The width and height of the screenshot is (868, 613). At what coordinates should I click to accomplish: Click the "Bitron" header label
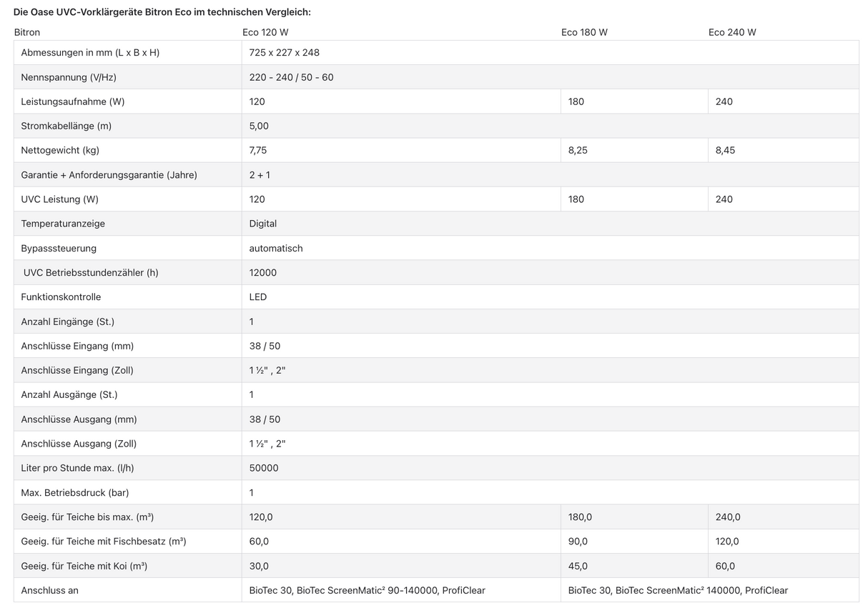pyautogui.click(x=27, y=32)
